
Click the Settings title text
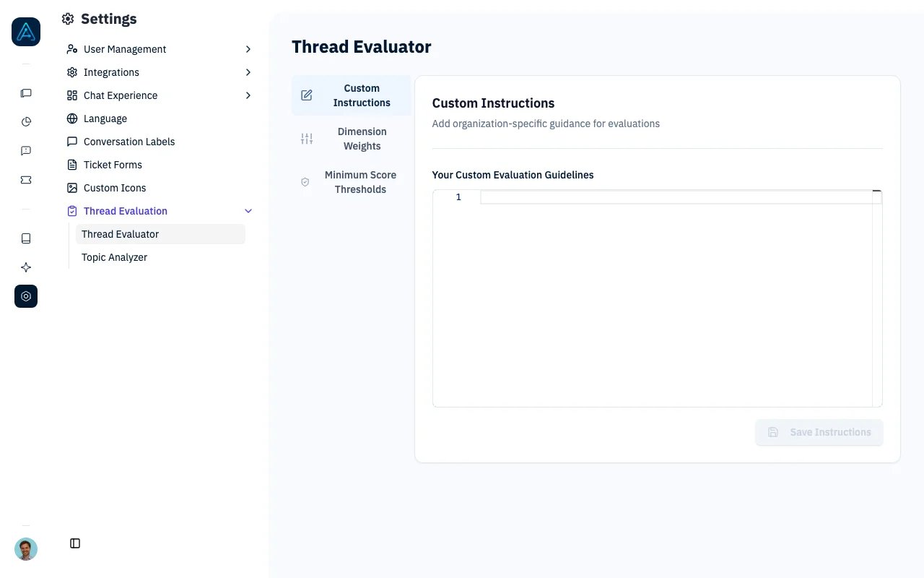109,19
